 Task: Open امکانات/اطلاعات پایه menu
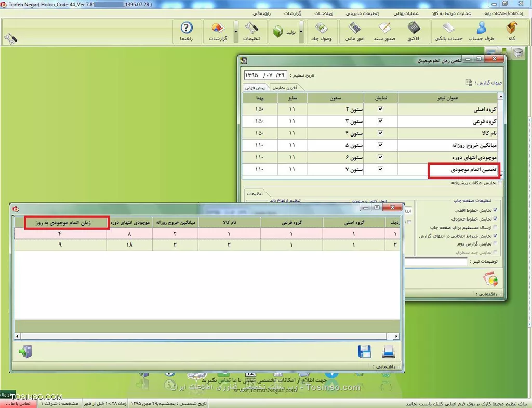coord(503,13)
